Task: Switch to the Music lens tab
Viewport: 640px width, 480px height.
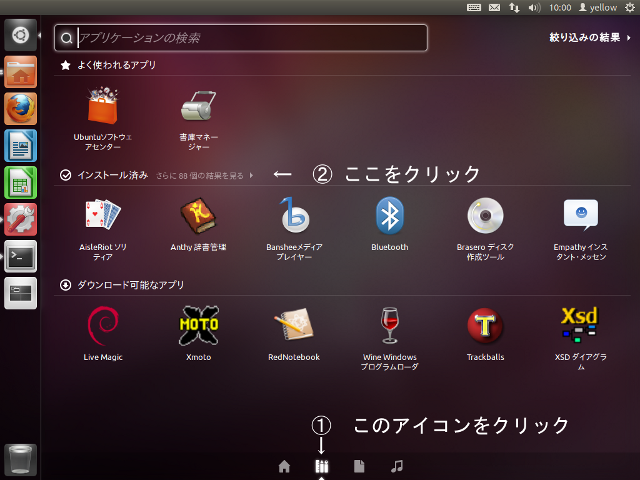Action: coord(397,466)
